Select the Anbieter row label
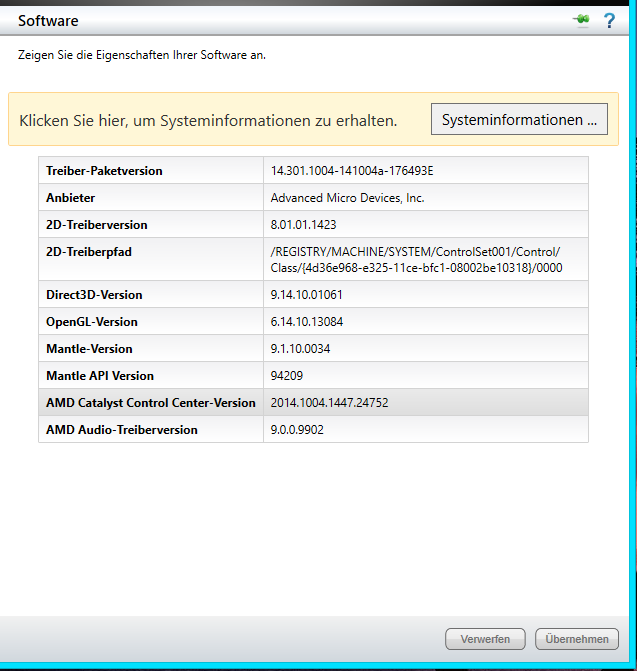The image size is (637, 671). pos(71,198)
